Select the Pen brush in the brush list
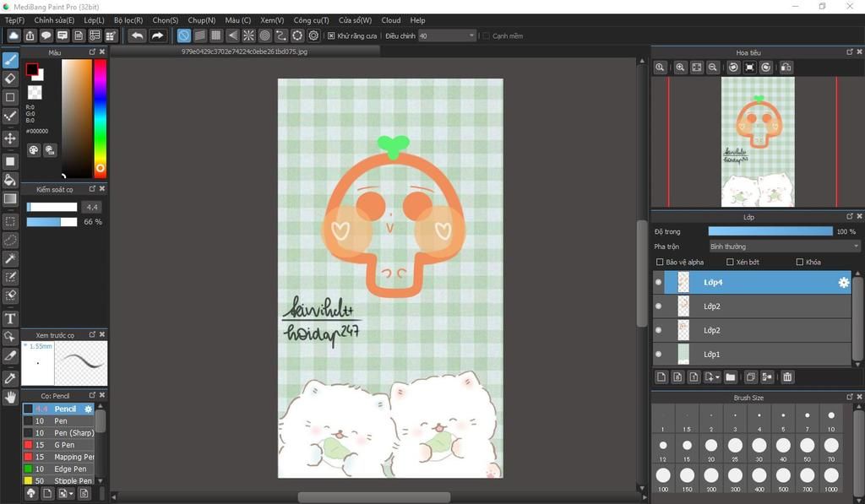865x504 pixels. click(58, 420)
